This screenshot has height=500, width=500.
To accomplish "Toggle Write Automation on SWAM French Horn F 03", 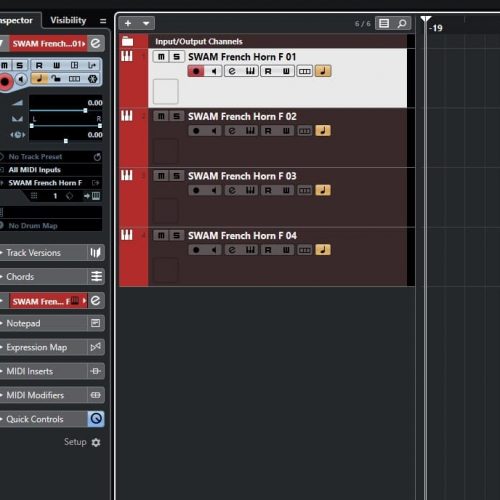I will click(286, 190).
